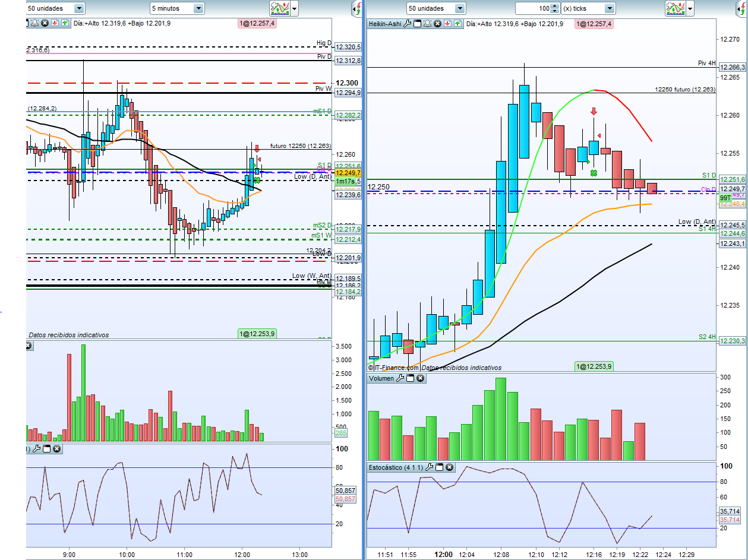The image size is (748, 560).
Task: Close left chart stochastic panel
Action: point(56,449)
